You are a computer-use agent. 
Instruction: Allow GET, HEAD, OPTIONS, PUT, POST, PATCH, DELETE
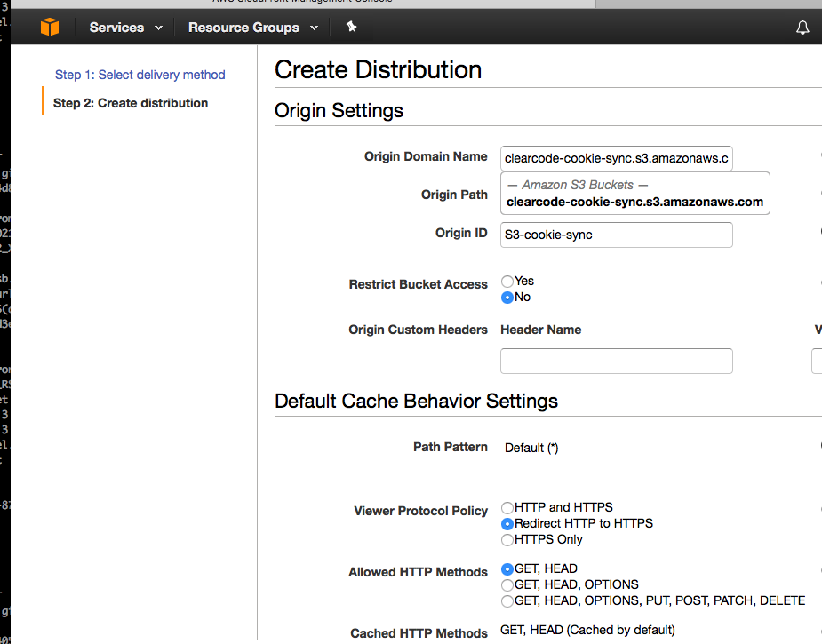tap(507, 600)
